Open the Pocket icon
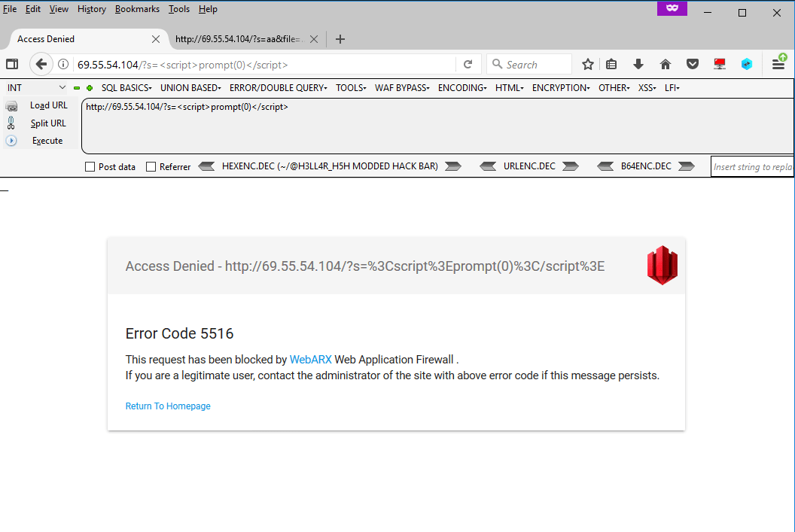 click(x=693, y=65)
